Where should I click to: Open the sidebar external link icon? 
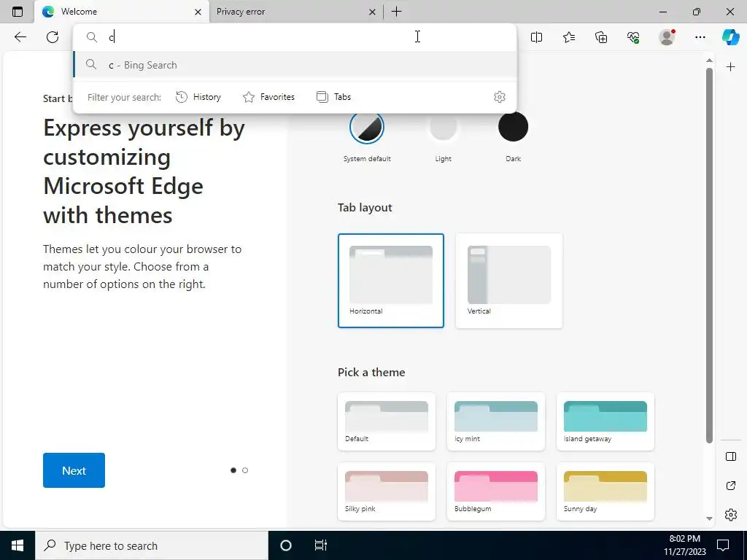pyautogui.click(x=730, y=485)
